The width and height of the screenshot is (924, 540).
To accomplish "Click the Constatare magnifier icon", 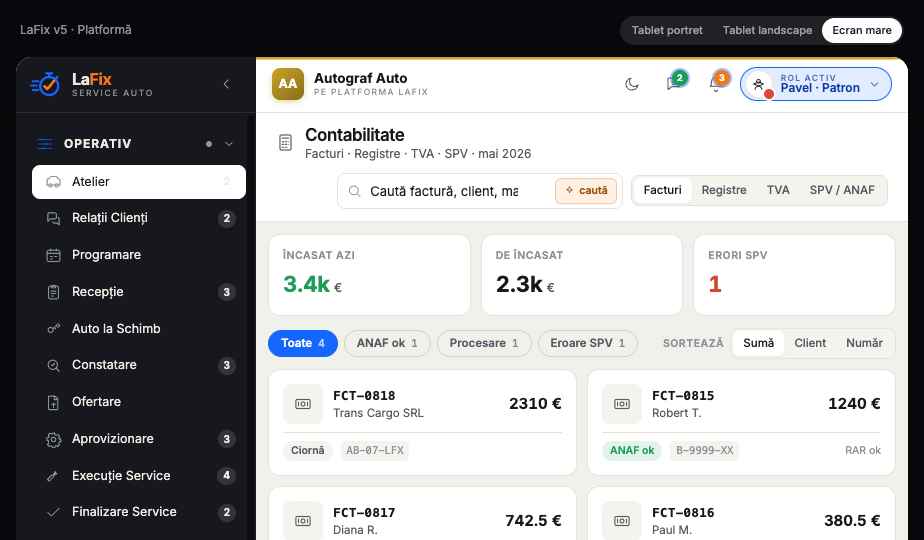I will click(x=54, y=366).
